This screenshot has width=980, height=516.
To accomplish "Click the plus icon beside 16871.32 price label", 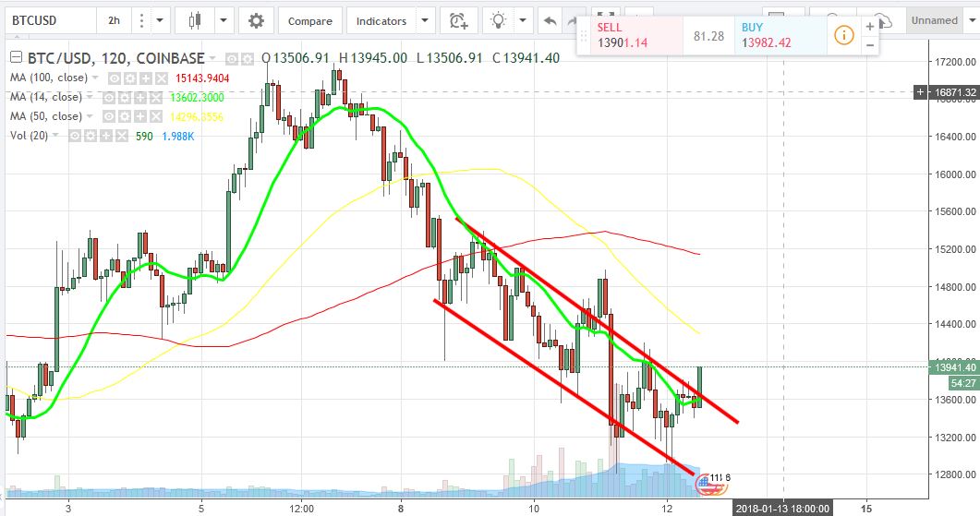I will (x=920, y=92).
